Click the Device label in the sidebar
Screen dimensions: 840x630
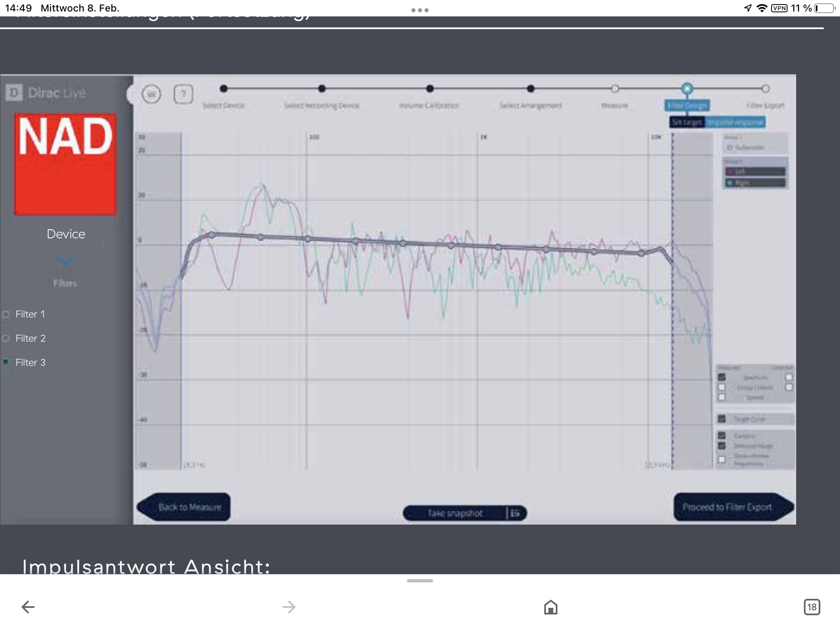[66, 234]
